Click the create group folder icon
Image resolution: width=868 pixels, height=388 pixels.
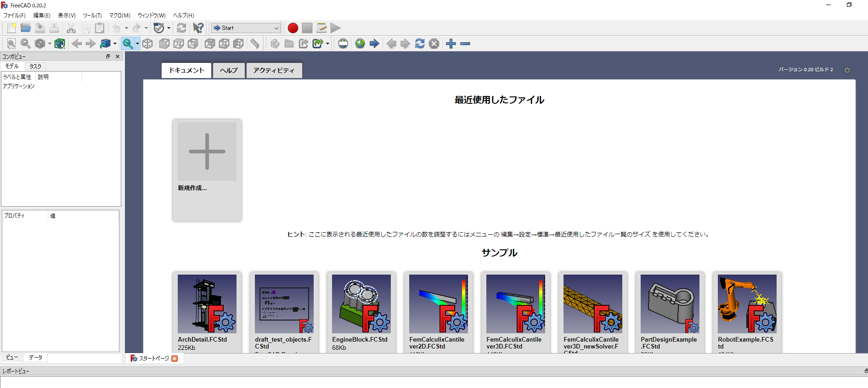(x=289, y=44)
